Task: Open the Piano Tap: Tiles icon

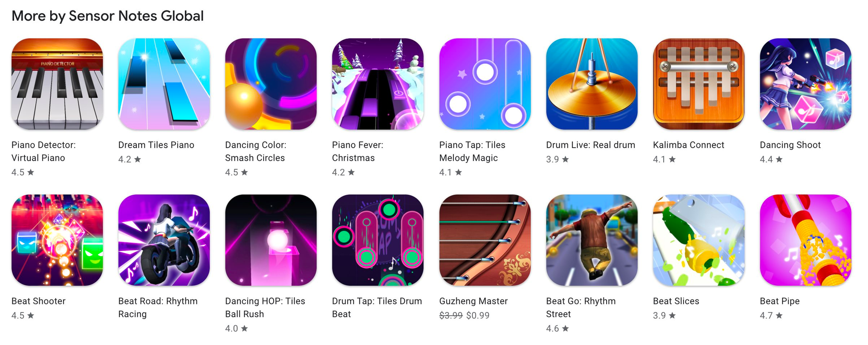Action: [x=485, y=84]
